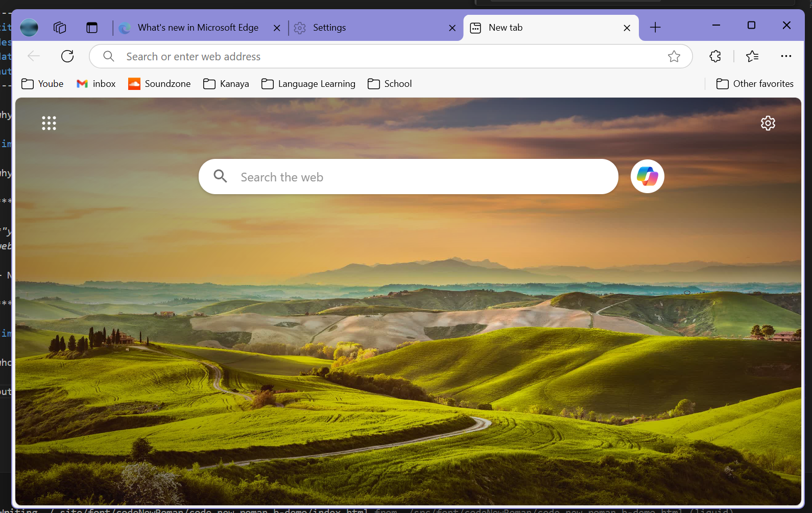Screen dimensions: 812x513
Task: Add this page to favorites star
Action: pyautogui.click(x=674, y=56)
